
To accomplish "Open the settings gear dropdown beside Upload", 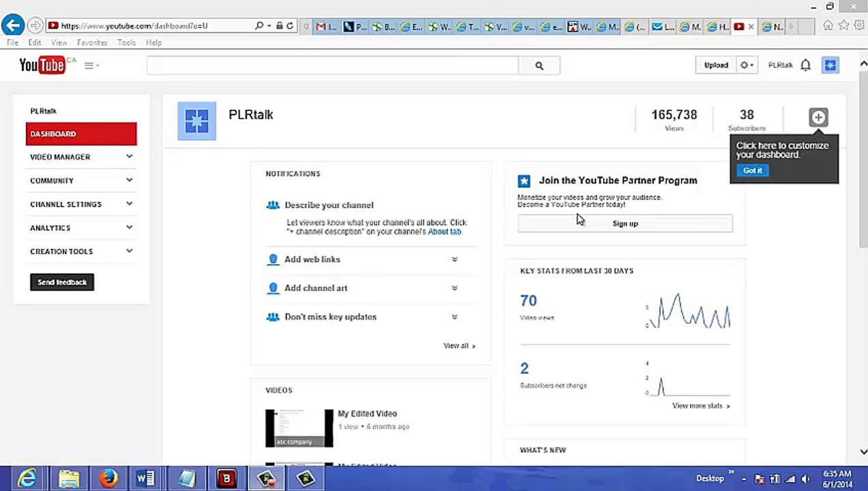I will [747, 65].
